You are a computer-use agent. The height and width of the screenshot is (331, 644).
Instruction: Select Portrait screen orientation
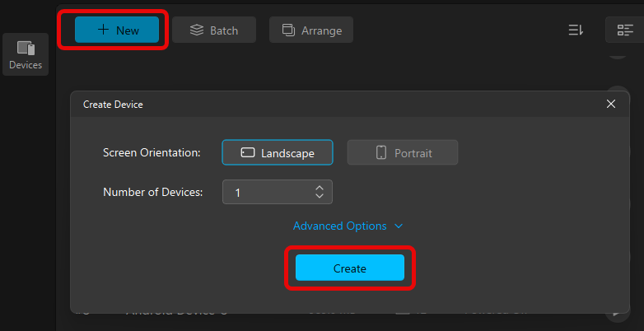coord(403,152)
